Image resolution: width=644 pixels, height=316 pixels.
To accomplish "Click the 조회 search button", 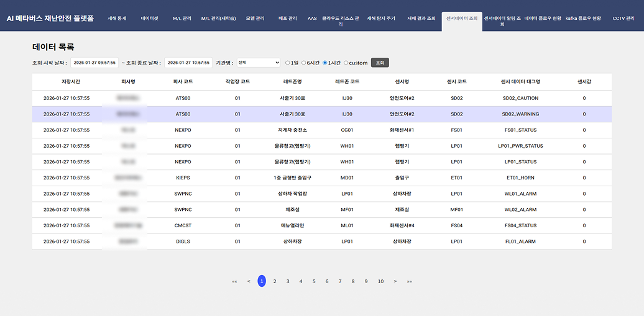I will coord(380,63).
